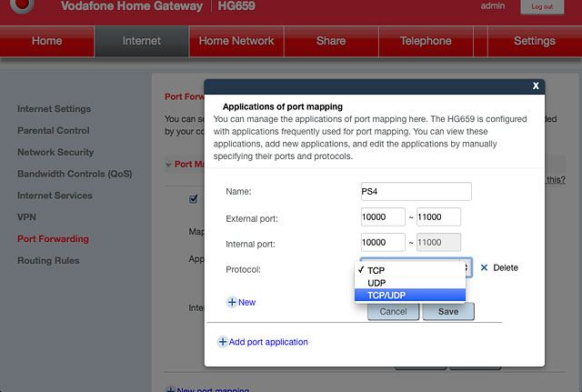Collapse the Port Mapping section triangle
582x392 pixels.
click(168, 165)
